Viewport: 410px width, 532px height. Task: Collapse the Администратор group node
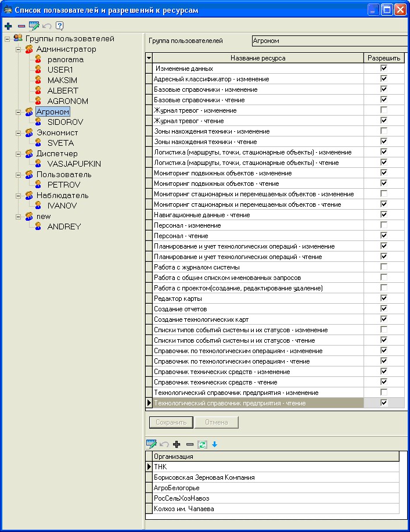tap(19, 49)
